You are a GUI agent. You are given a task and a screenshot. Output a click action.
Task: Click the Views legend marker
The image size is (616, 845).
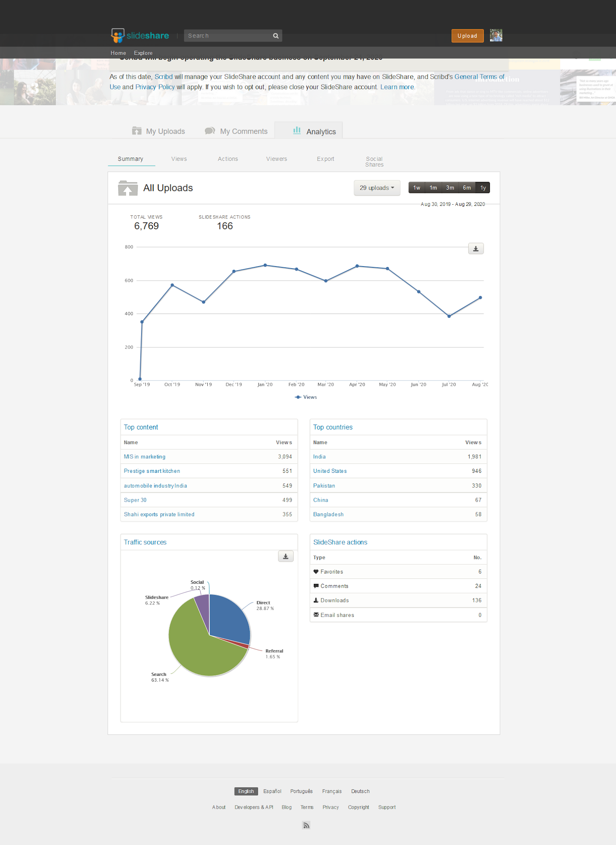click(298, 397)
